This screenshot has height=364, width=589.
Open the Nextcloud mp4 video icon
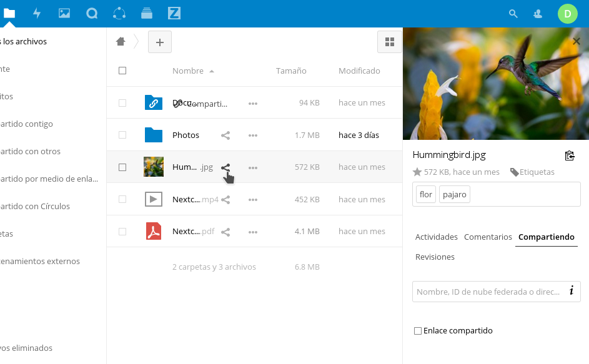154,199
